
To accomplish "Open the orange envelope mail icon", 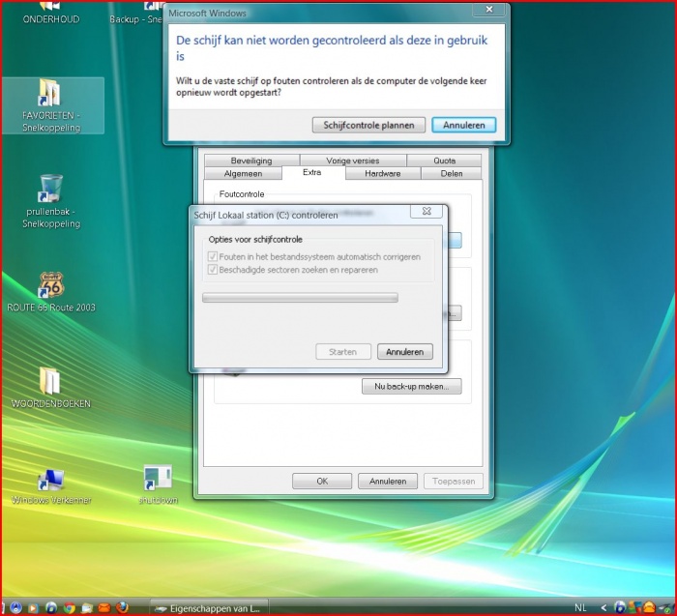I will pyautogui.click(x=104, y=608).
